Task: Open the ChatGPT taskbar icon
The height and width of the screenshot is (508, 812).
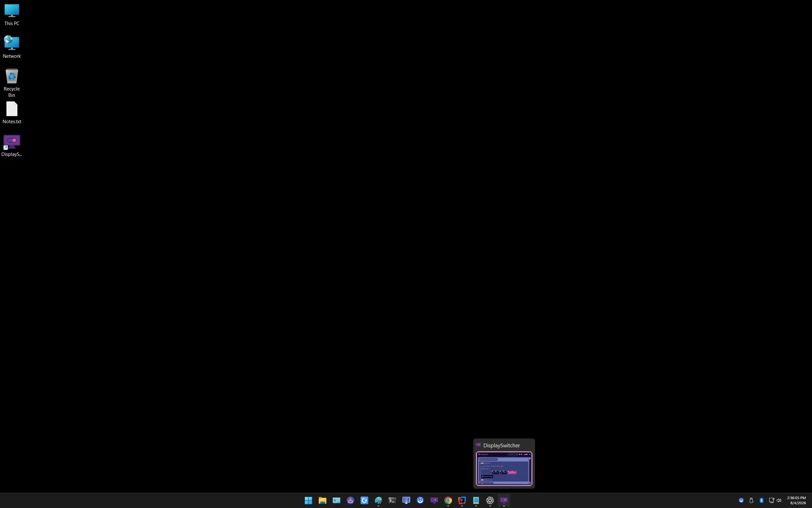Action: (490, 500)
